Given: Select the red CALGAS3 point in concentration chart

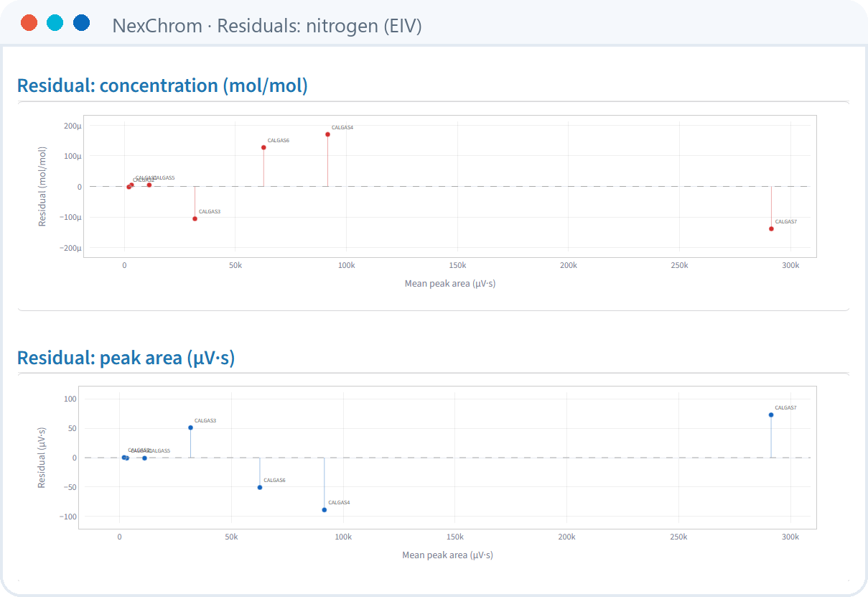Looking at the screenshot, I should [195, 218].
